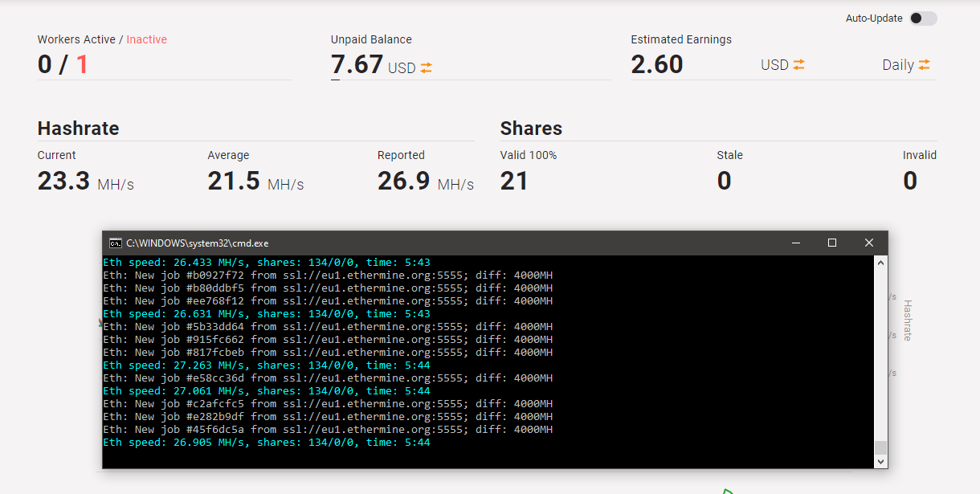
Task: Click the Invalid shares label
Action: point(920,155)
